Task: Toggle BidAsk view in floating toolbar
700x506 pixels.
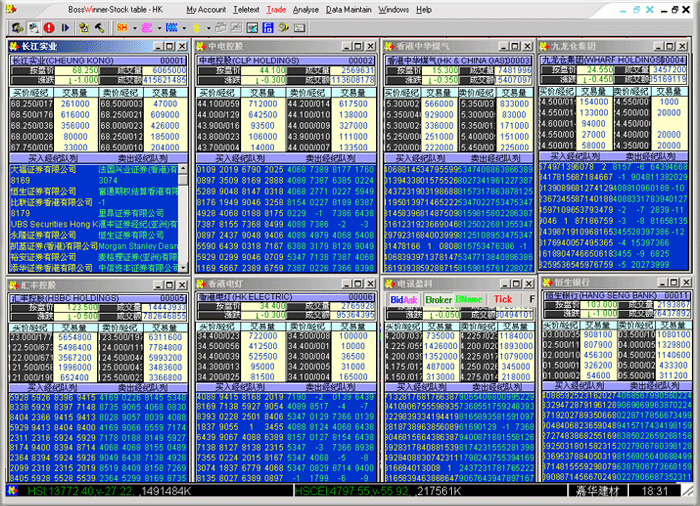Action: [404, 300]
